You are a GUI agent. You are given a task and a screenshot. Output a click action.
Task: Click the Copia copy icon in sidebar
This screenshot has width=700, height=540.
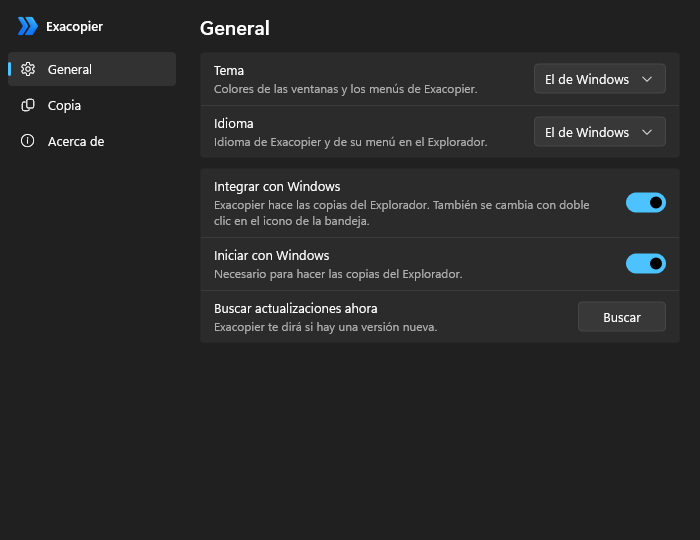(28, 105)
